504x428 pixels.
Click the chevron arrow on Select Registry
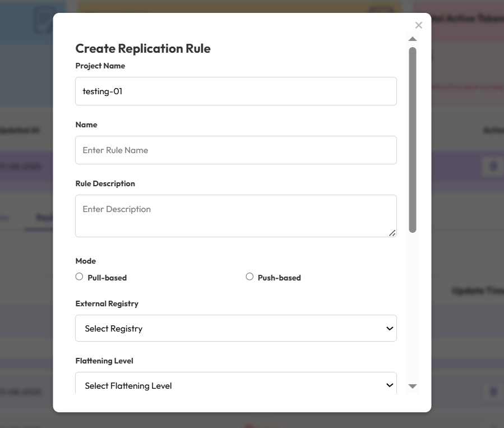(x=390, y=329)
